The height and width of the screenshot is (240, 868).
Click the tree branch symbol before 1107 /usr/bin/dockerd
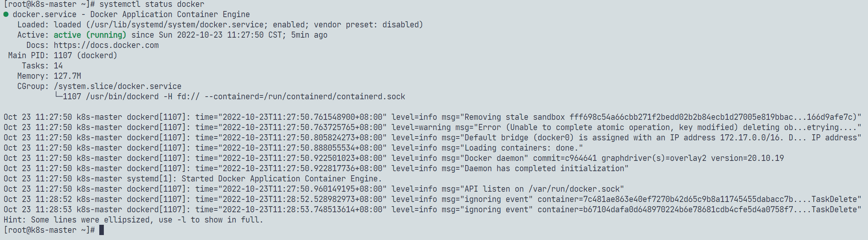[58, 96]
